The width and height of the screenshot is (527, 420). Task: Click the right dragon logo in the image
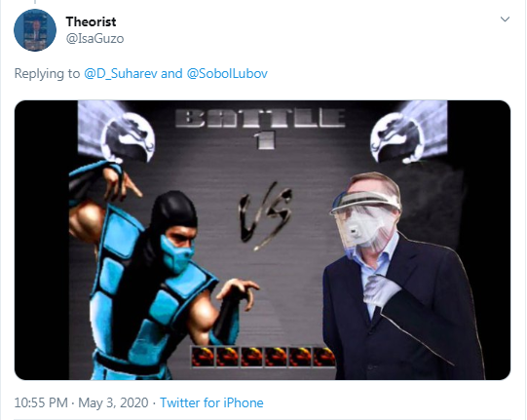click(x=395, y=137)
